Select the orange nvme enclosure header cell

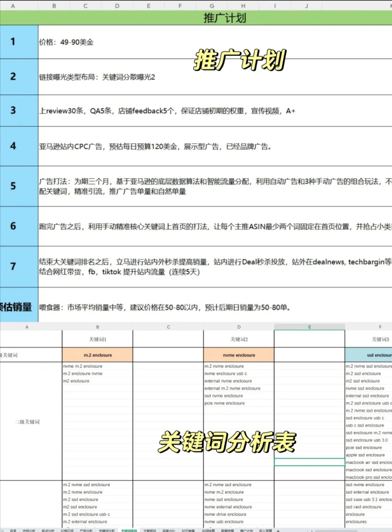coord(239,355)
